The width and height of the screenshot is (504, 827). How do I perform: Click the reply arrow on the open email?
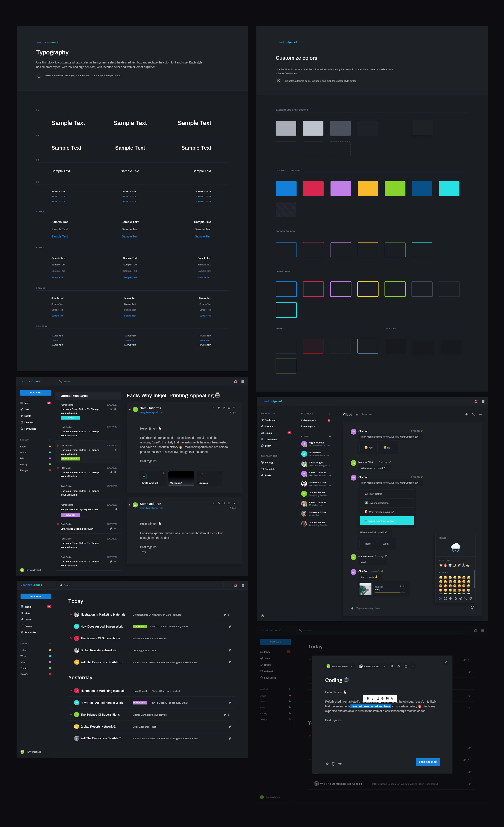click(x=219, y=407)
